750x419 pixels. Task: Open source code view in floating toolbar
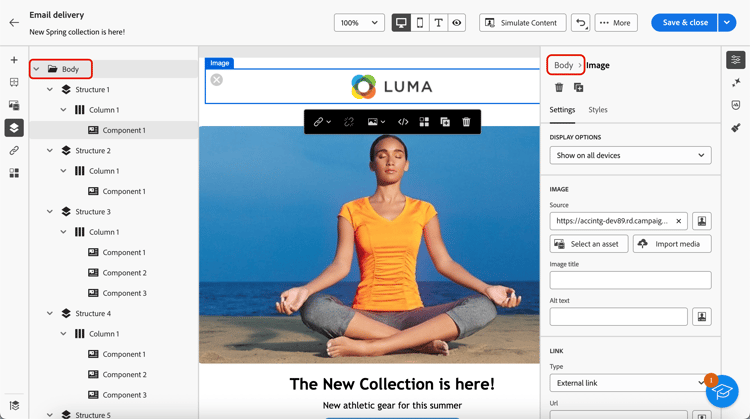pos(403,122)
